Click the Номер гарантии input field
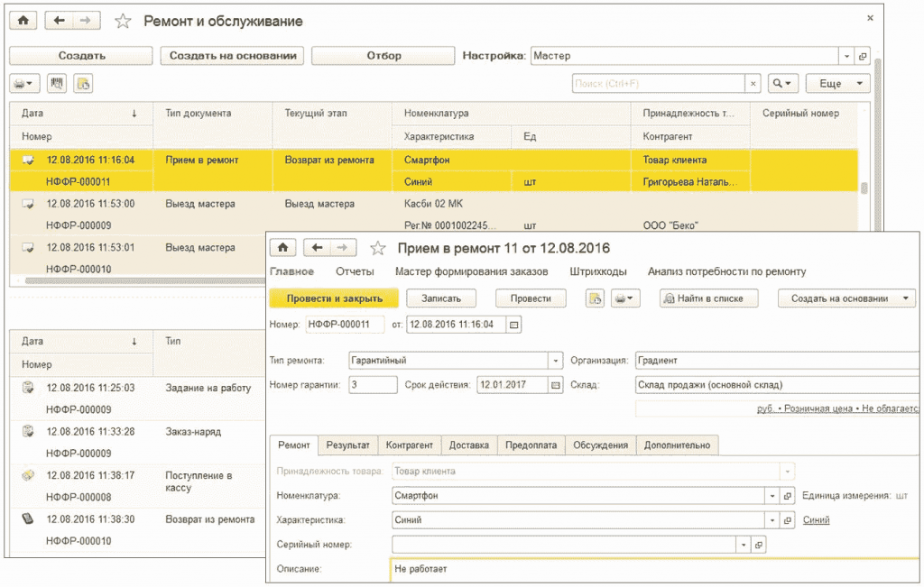The image size is (924, 587). coord(373,385)
